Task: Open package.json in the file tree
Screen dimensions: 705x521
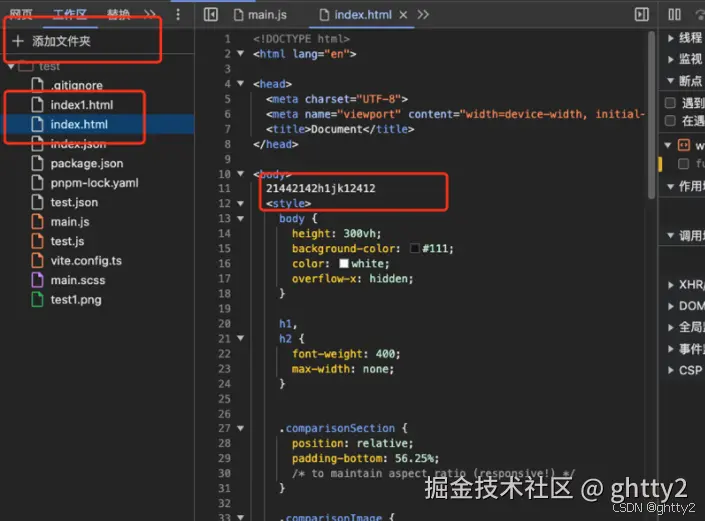Action: [87, 163]
